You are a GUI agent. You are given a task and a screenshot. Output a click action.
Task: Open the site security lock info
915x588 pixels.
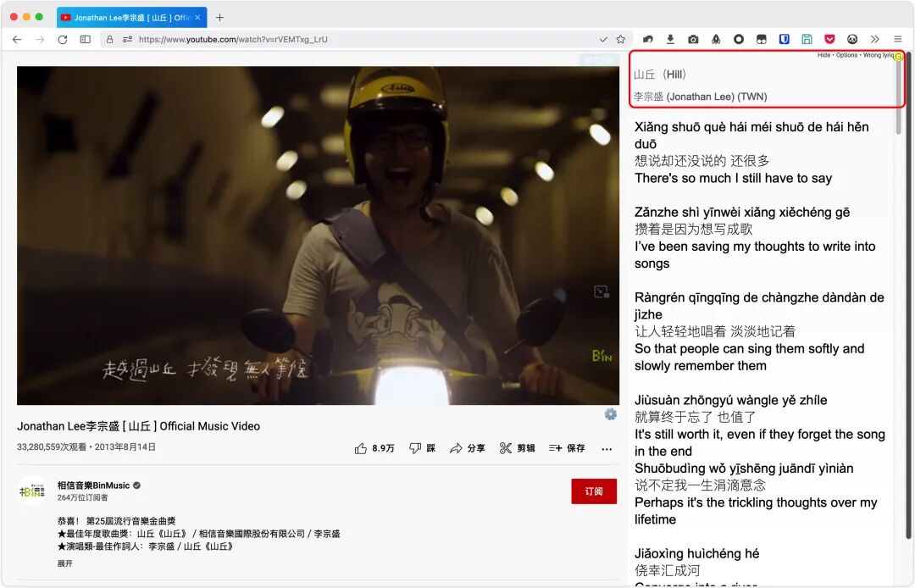(109, 39)
